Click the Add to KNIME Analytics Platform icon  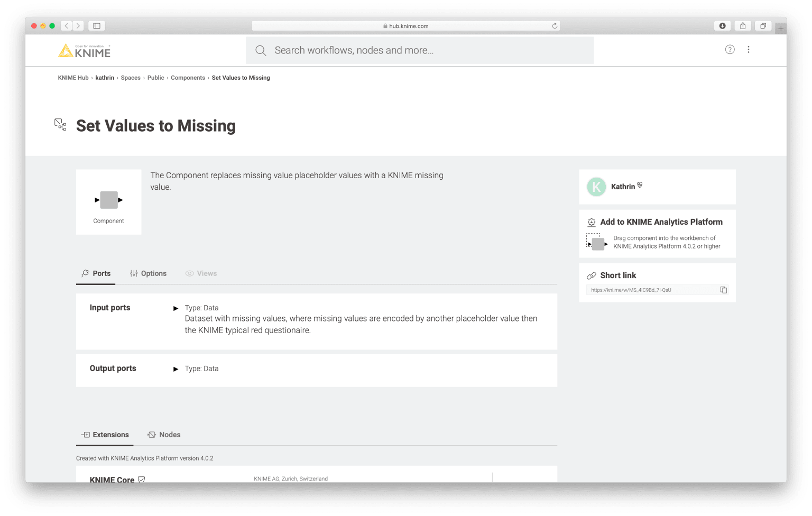tap(592, 223)
